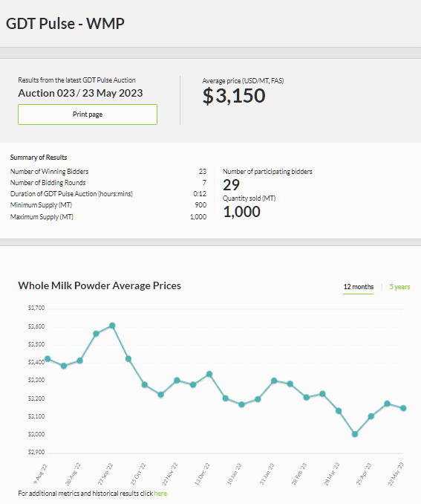Click the $3,300 y-axis label
The height and width of the screenshot is (504, 421).
[36, 380]
